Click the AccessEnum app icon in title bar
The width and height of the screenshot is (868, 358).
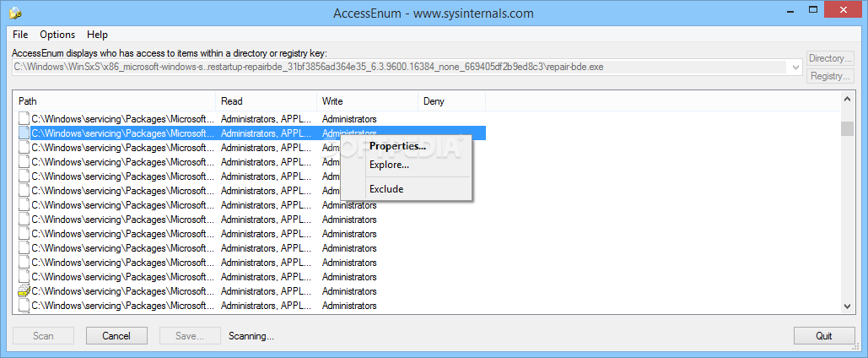(x=15, y=13)
